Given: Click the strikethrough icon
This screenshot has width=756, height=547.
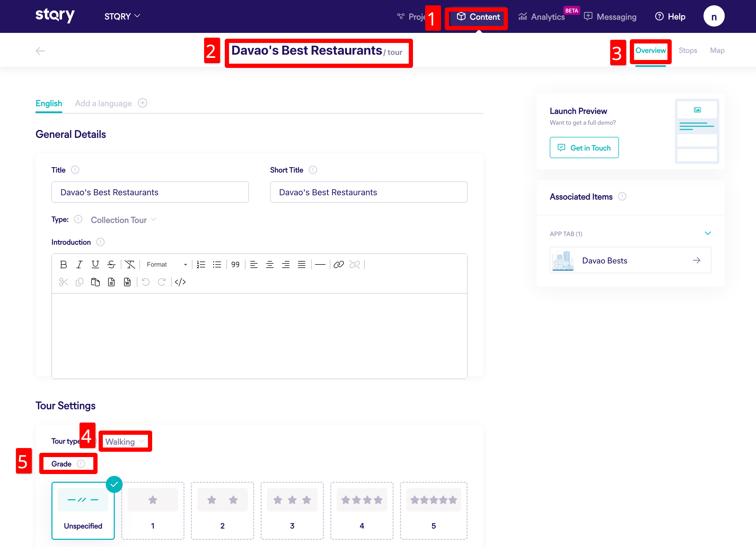Looking at the screenshot, I should 111,264.
